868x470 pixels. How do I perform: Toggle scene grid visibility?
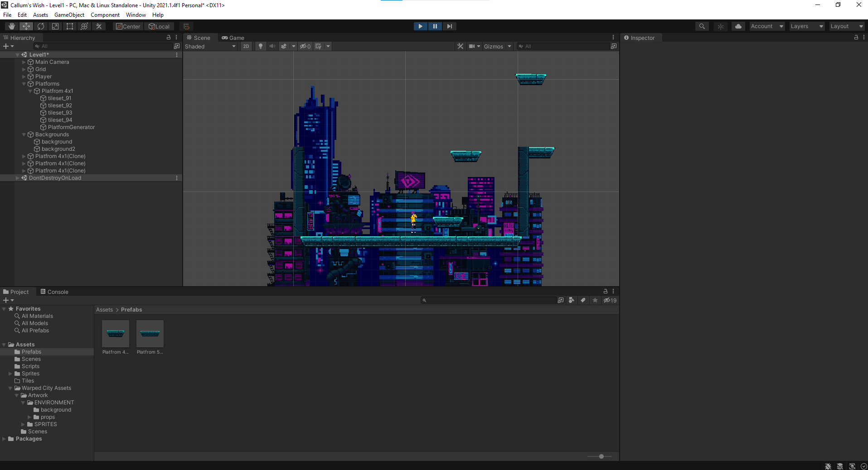pyautogui.click(x=318, y=46)
